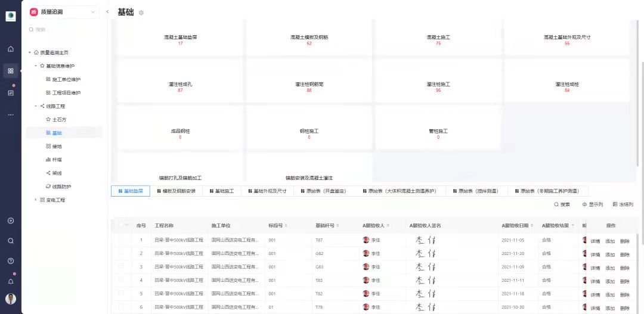Open the 混凝土基础垫层 card showing 17
Image resolution: width=644 pixels, height=314 pixels.
(x=180, y=39)
